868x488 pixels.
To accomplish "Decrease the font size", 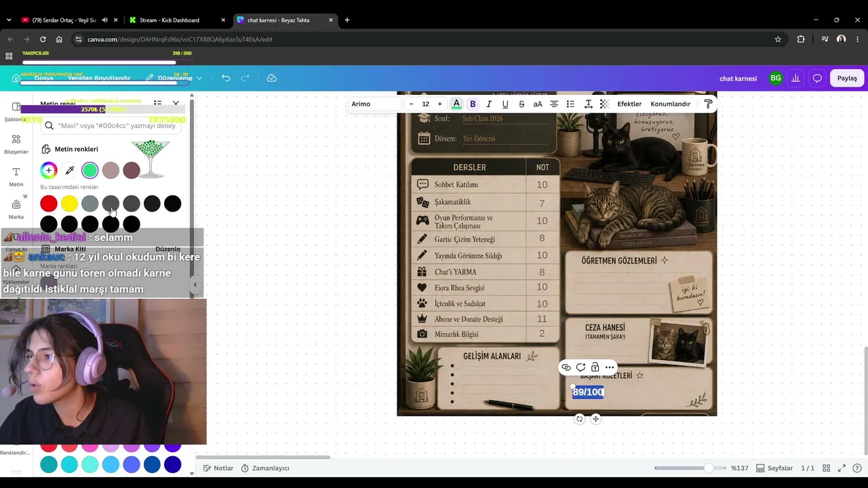I will click(411, 104).
